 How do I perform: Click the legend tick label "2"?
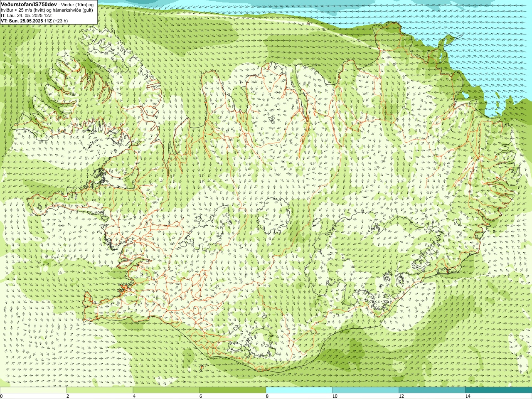(x=68, y=396)
